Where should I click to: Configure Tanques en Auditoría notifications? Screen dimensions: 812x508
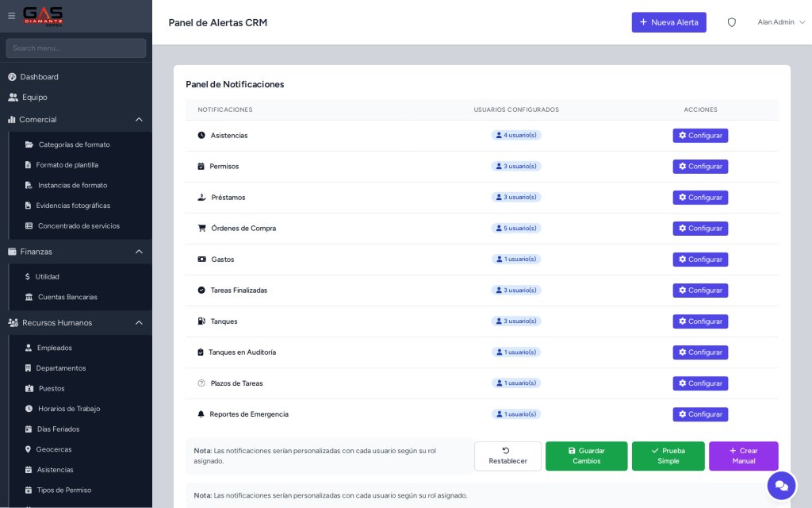(700, 352)
